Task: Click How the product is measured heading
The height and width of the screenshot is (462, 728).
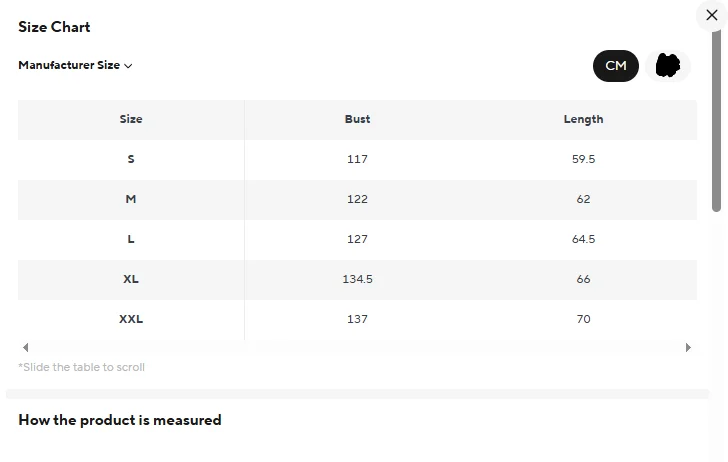Action: click(x=120, y=420)
